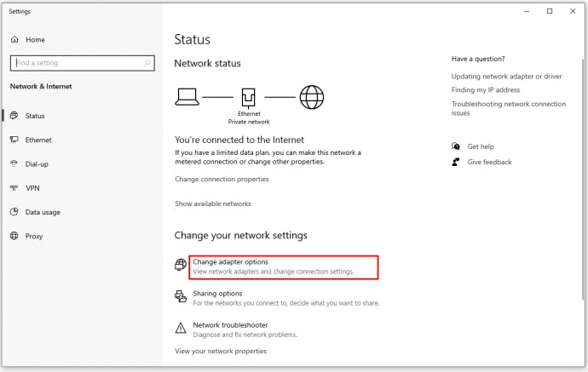
Task: Click the Dial-up icon
Action: point(14,163)
